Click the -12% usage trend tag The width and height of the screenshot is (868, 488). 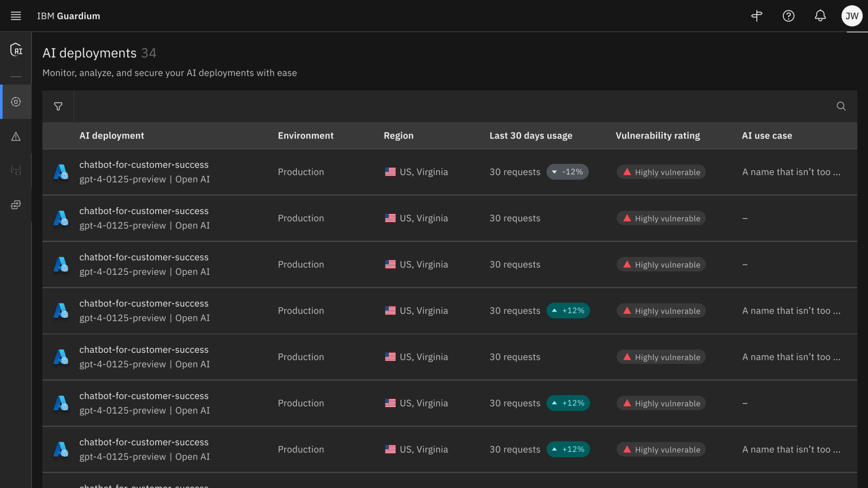click(x=568, y=172)
